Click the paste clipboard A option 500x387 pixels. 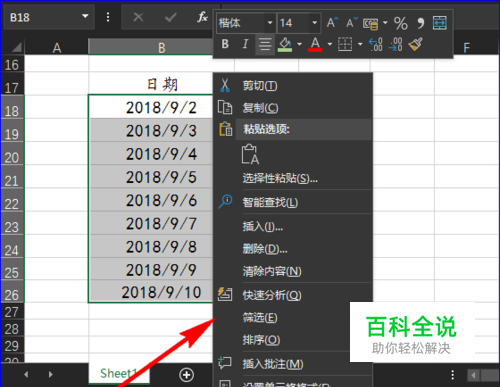point(250,154)
